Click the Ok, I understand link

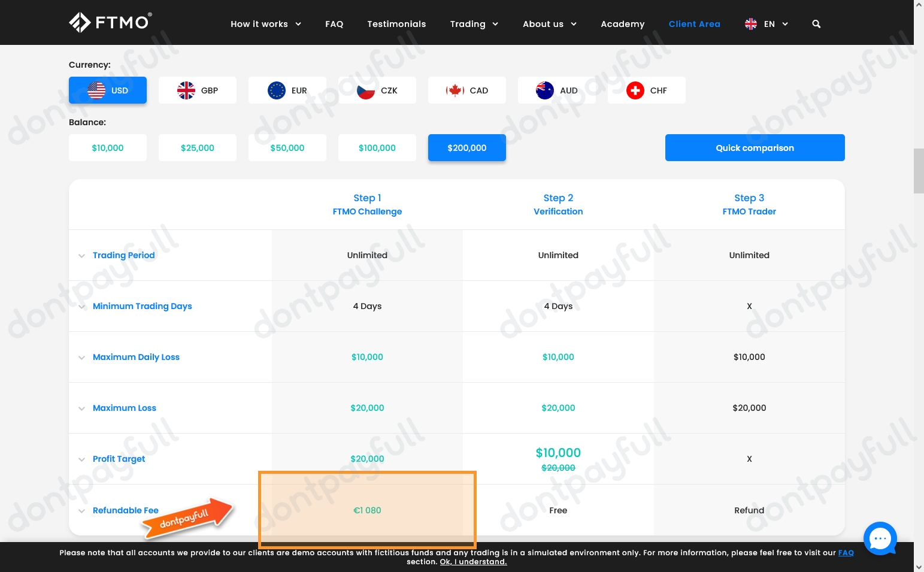(x=473, y=562)
